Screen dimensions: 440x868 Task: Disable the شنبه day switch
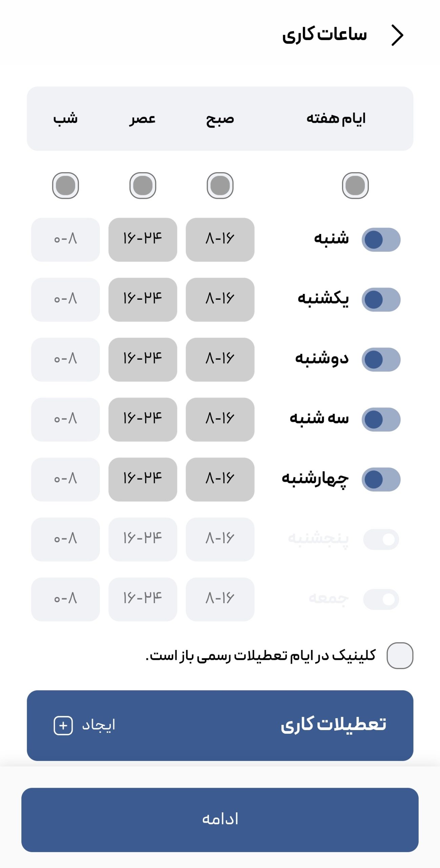tap(381, 240)
